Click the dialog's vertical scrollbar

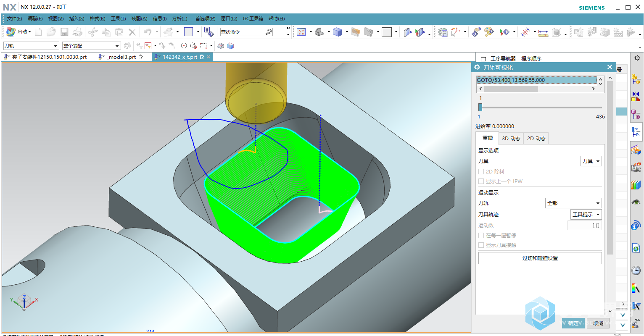point(610,168)
